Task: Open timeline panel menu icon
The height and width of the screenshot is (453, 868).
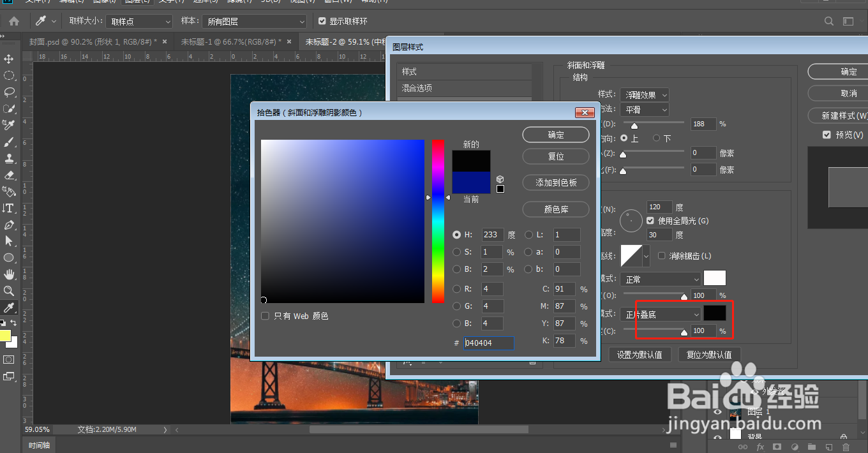Action: coord(673,445)
